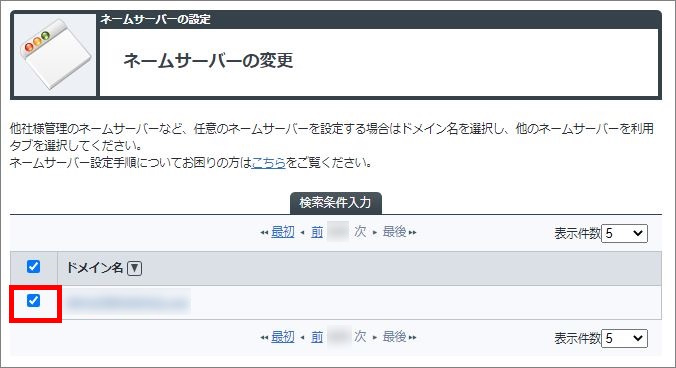The image size is (676, 368).
Task: Go to 前 page in bottom pagination
Action: tap(317, 337)
